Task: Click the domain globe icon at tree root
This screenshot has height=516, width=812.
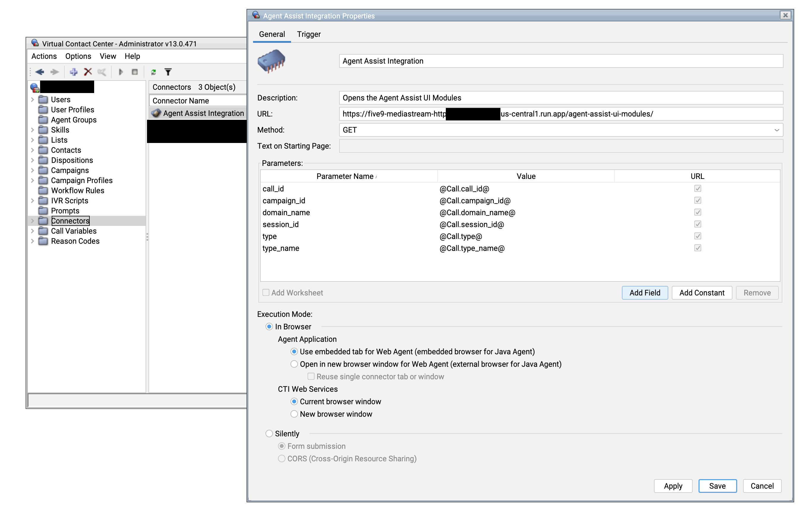Action: tap(35, 87)
